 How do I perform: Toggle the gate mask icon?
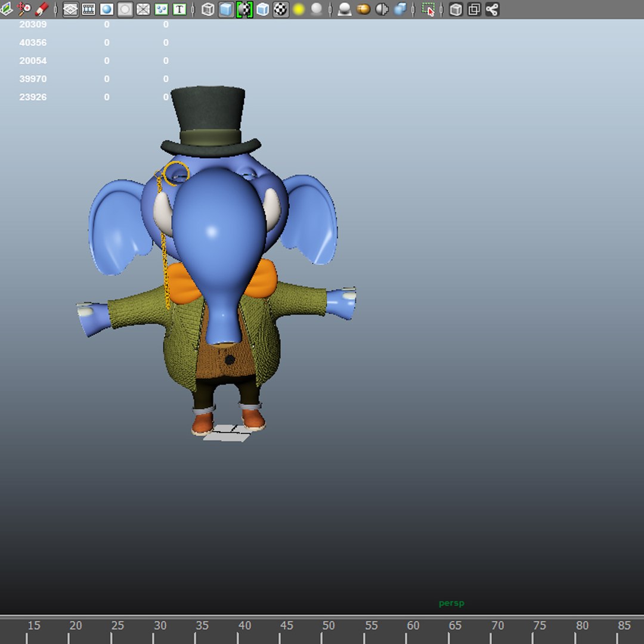click(125, 9)
